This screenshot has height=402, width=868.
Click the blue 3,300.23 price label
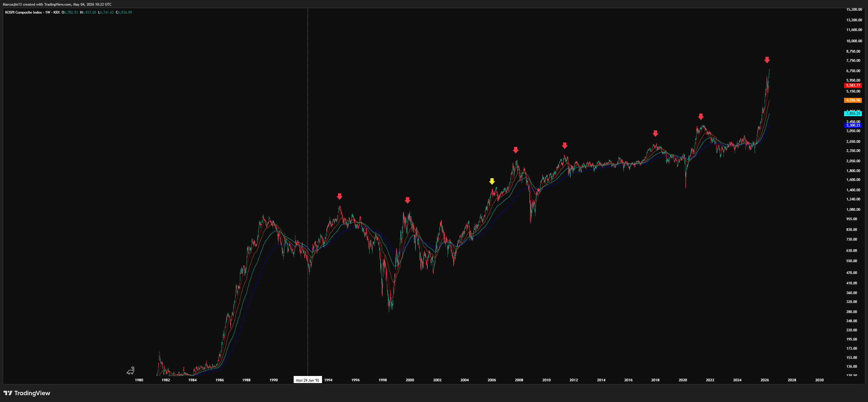(x=853, y=125)
